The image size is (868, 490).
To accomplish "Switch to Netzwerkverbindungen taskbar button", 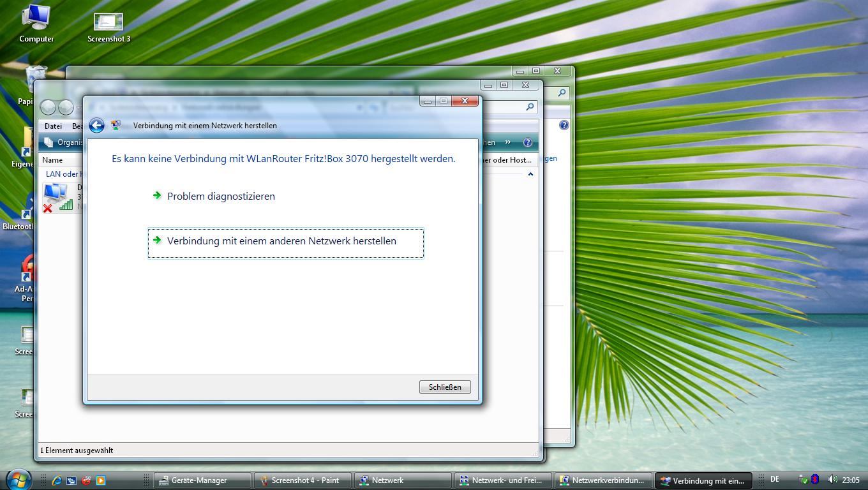I will pos(603,480).
